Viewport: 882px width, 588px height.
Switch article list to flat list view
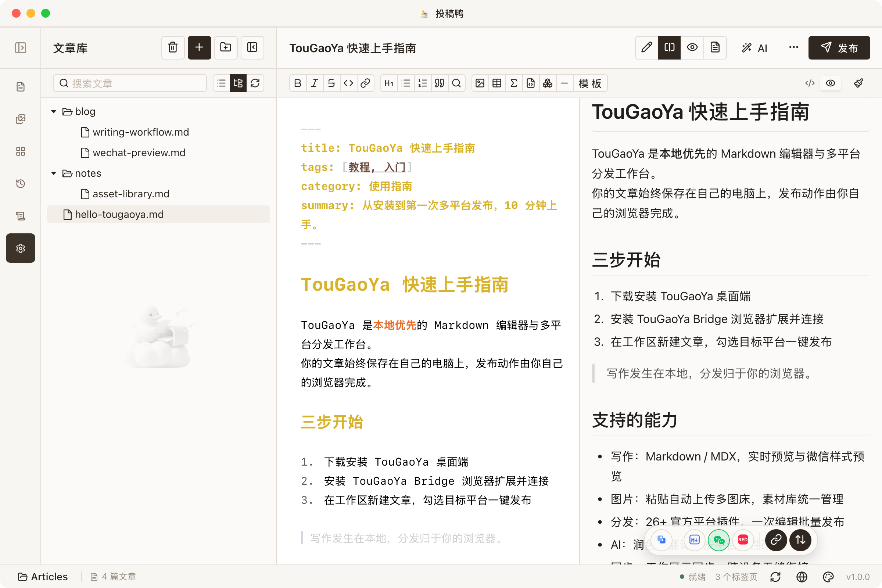pos(222,83)
